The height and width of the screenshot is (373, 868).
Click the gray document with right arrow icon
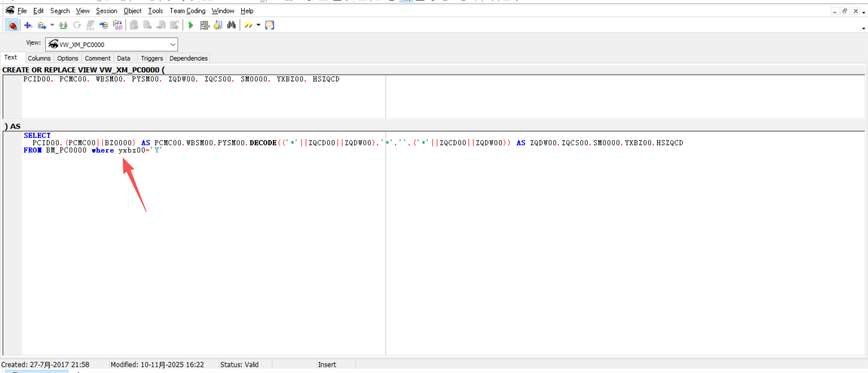pyautogui.click(x=147, y=25)
